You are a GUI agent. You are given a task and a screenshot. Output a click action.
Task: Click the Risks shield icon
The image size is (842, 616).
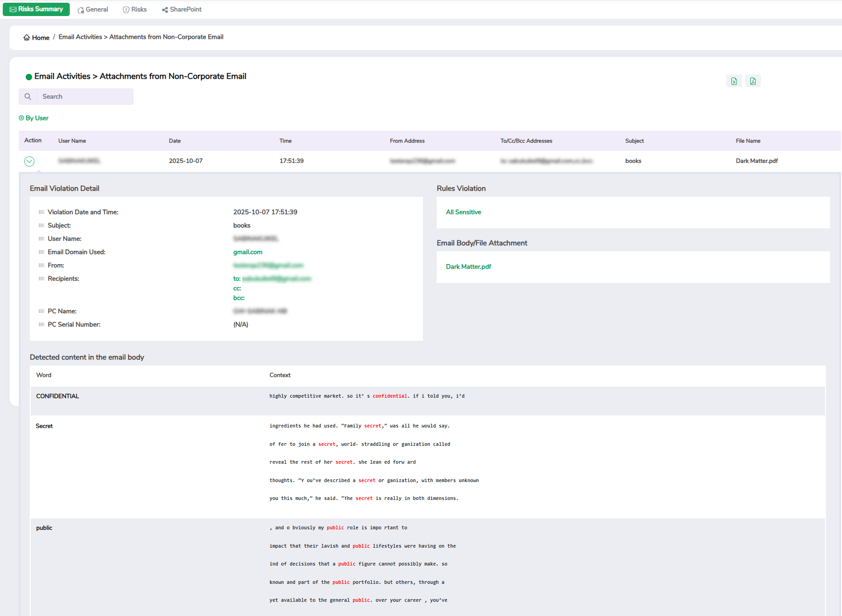tap(126, 10)
